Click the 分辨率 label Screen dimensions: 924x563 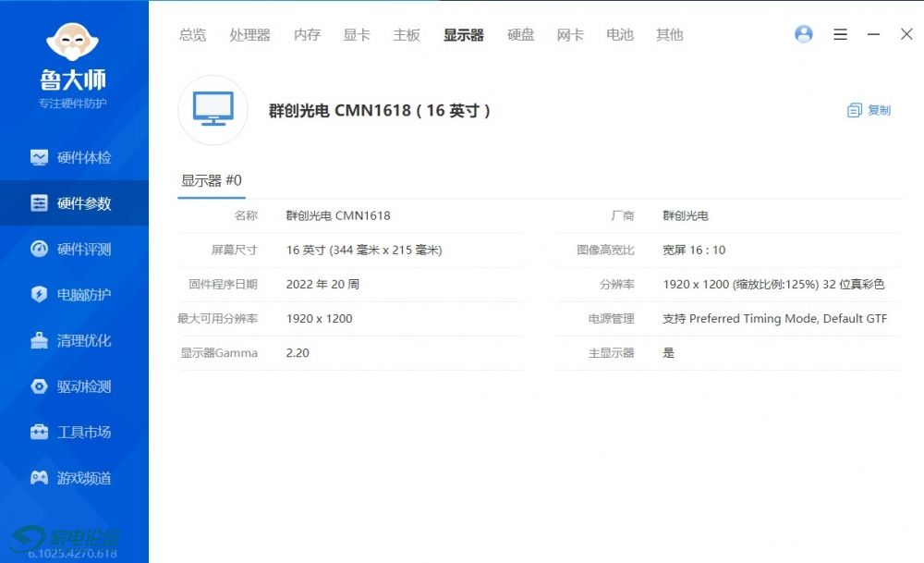tap(617, 284)
